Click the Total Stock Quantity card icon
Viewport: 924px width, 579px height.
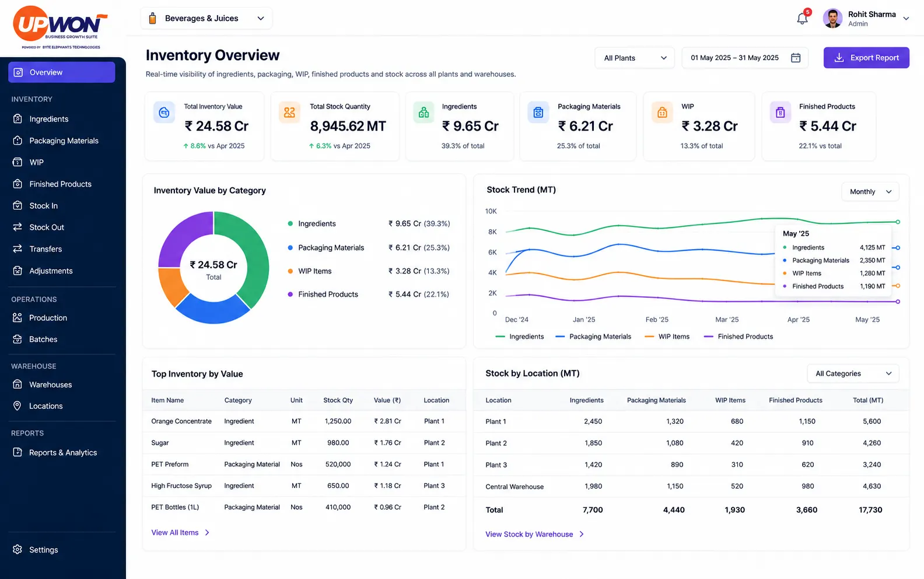click(x=289, y=113)
